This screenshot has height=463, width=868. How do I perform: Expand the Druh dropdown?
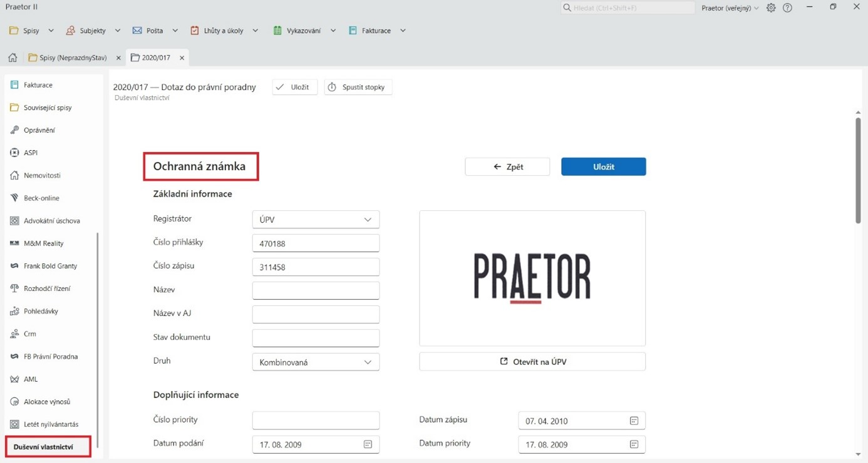[x=368, y=362]
